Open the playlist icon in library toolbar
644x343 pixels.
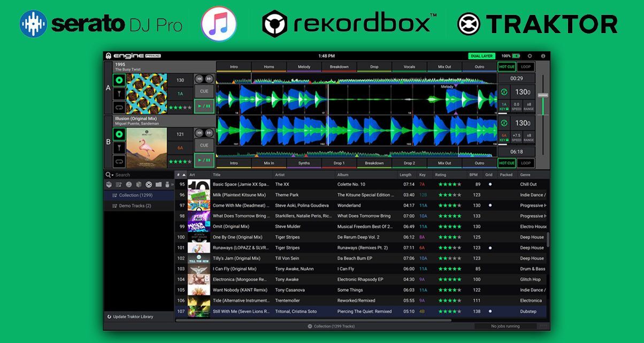pyautogui.click(x=119, y=184)
